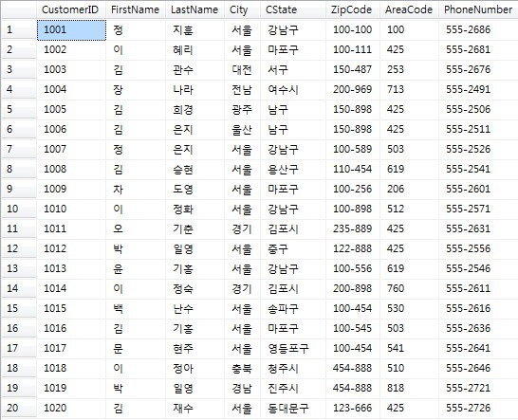
Task: Select the LastName column header
Action: click(194, 9)
